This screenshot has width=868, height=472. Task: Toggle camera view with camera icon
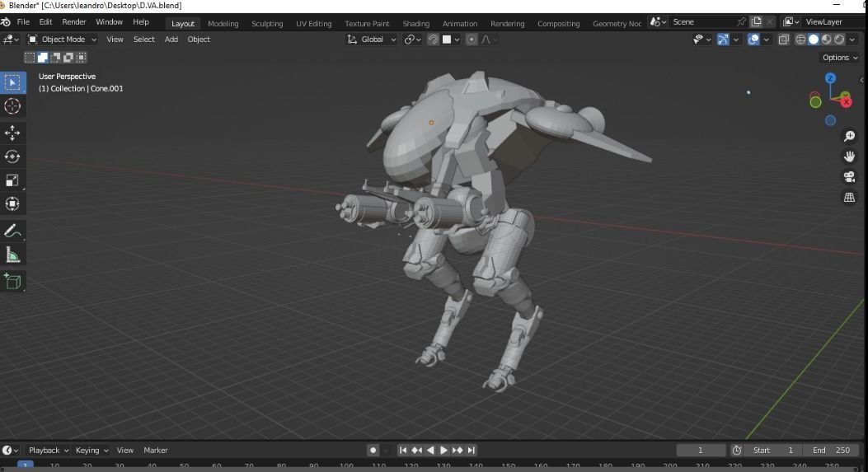[849, 177]
